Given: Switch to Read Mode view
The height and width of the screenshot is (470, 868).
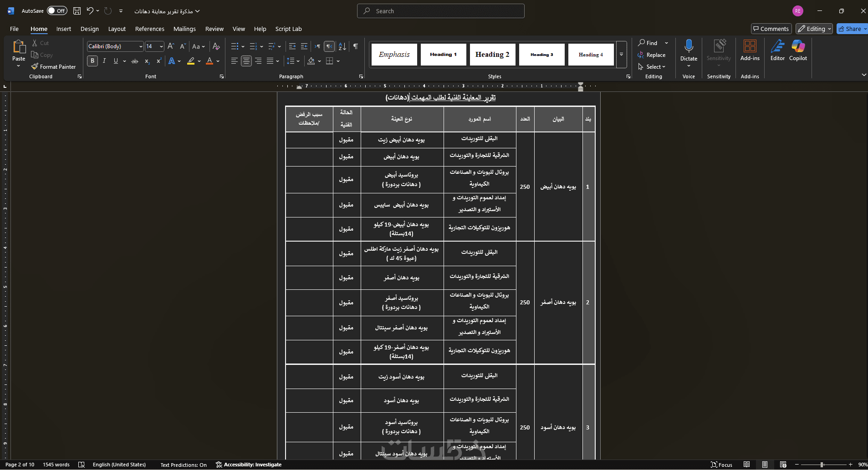Looking at the screenshot, I should (746, 465).
